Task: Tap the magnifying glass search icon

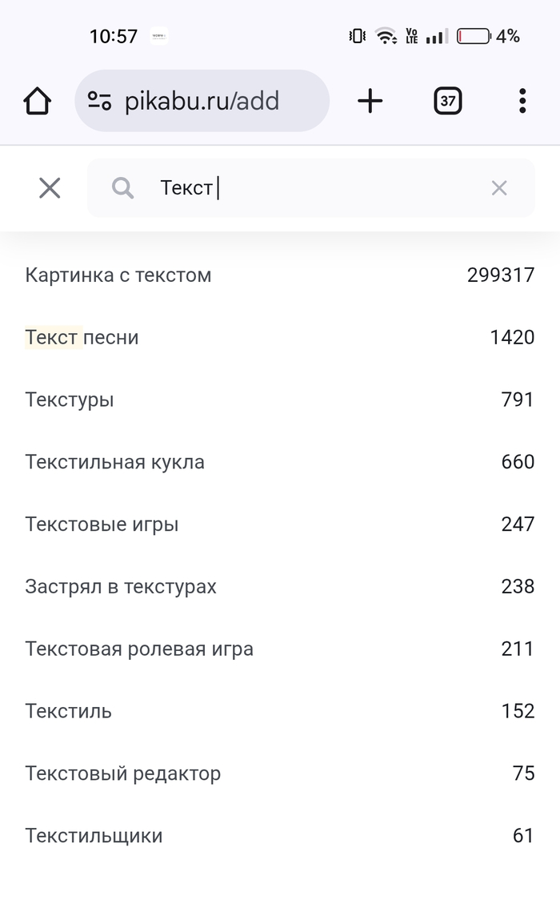Action: [122, 188]
